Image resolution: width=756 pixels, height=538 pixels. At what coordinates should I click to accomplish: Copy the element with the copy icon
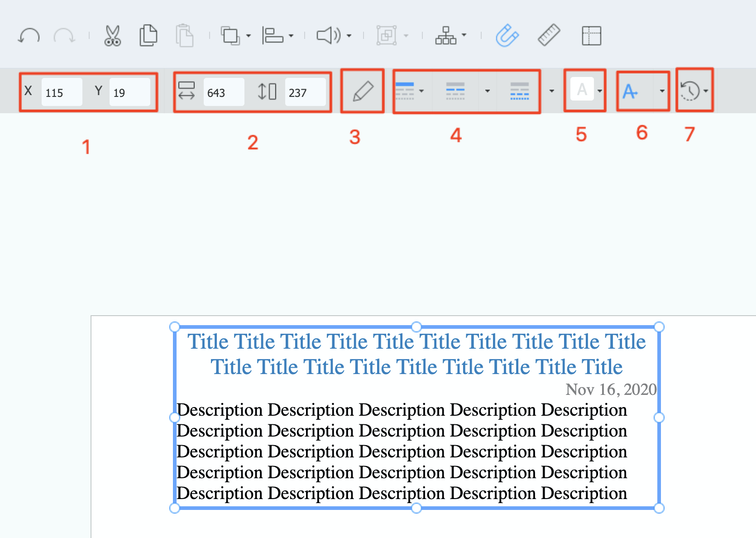pyautogui.click(x=148, y=35)
